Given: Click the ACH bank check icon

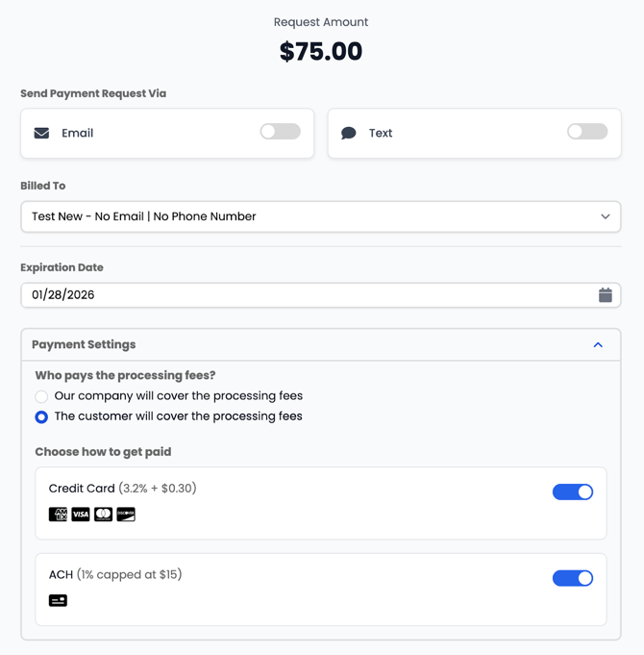Looking at the screenshot, I should tap(58, 600).
